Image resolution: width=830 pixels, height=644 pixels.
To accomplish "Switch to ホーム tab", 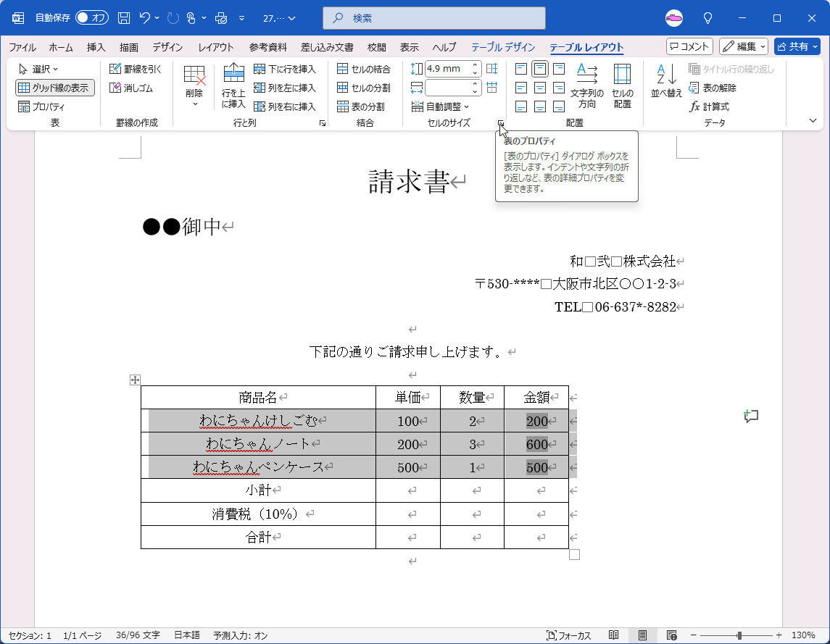I will [x=61, y=47].
